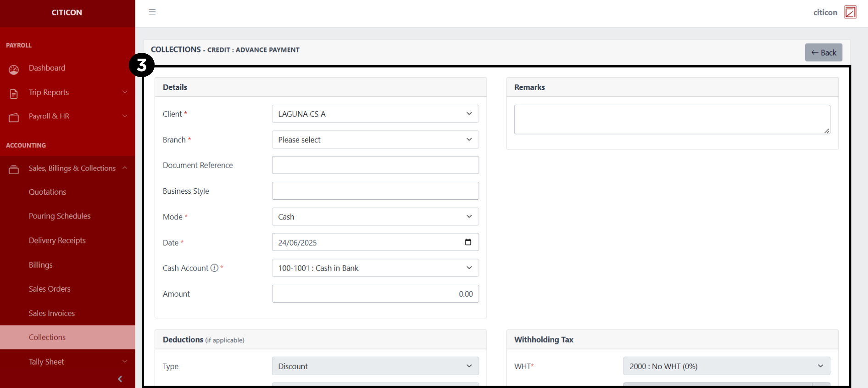Open the Dashboard gauge icon
868x388 pixels.
coord(14,69)
